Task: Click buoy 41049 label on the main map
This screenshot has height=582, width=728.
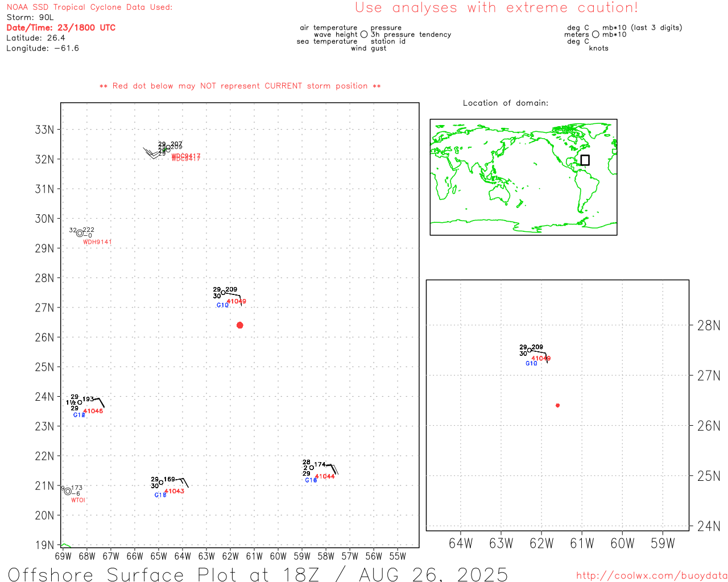Action: tap(236, 301)
